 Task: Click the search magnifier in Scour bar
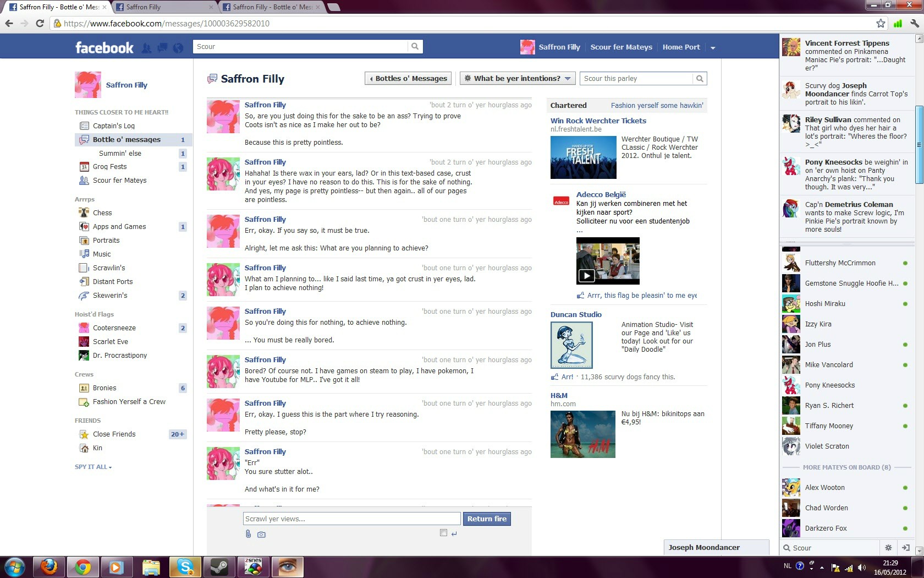click(415, 47)
